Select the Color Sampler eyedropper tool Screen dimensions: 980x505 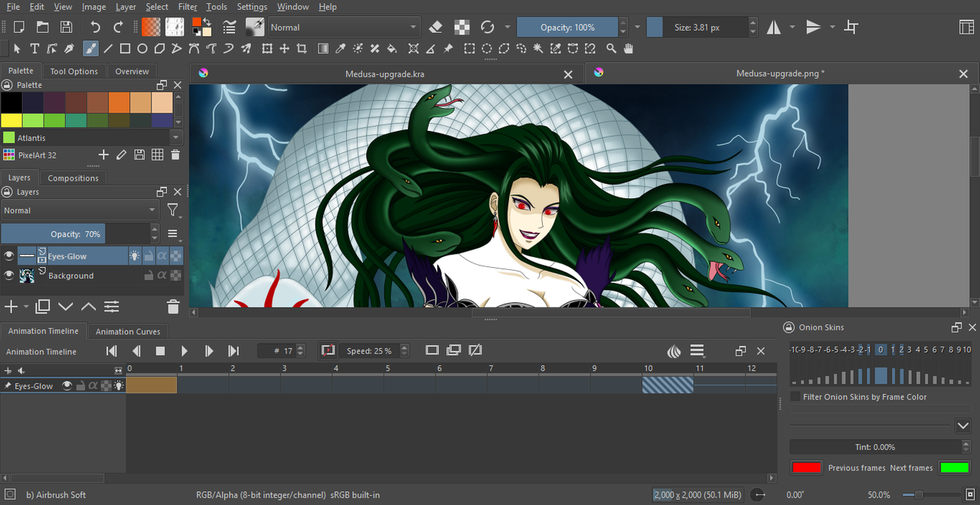tap(341, 48)
